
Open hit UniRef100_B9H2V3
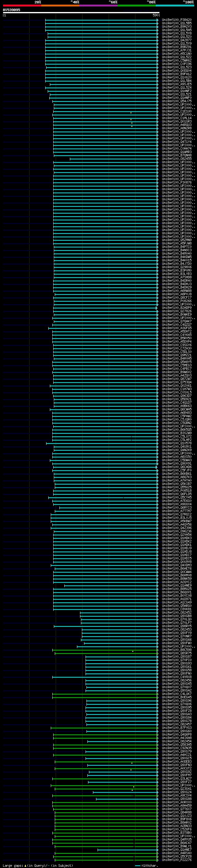pyautogui.click(x=176, y=26)
